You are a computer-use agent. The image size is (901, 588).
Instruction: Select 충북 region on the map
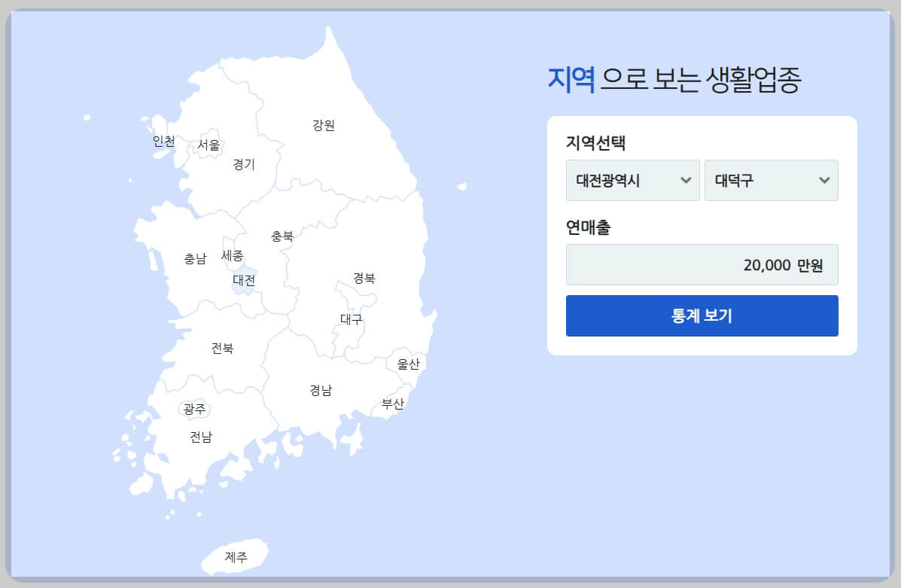tap(283, 236)
